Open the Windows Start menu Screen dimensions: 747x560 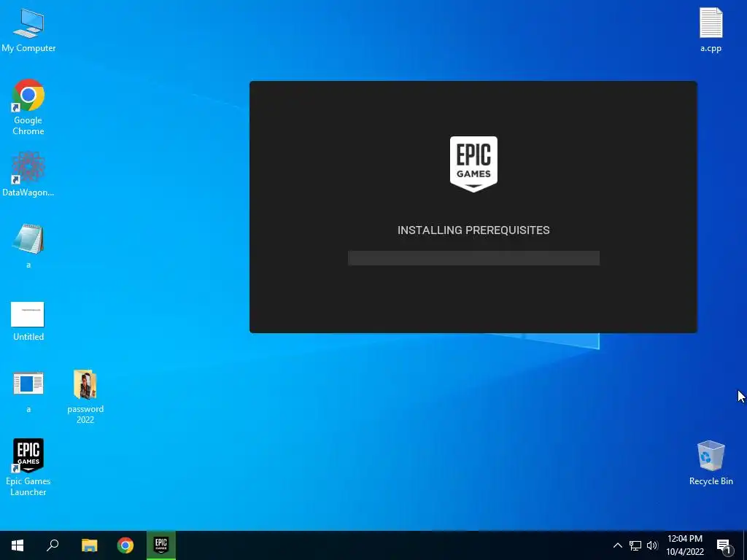coord(18,545)
